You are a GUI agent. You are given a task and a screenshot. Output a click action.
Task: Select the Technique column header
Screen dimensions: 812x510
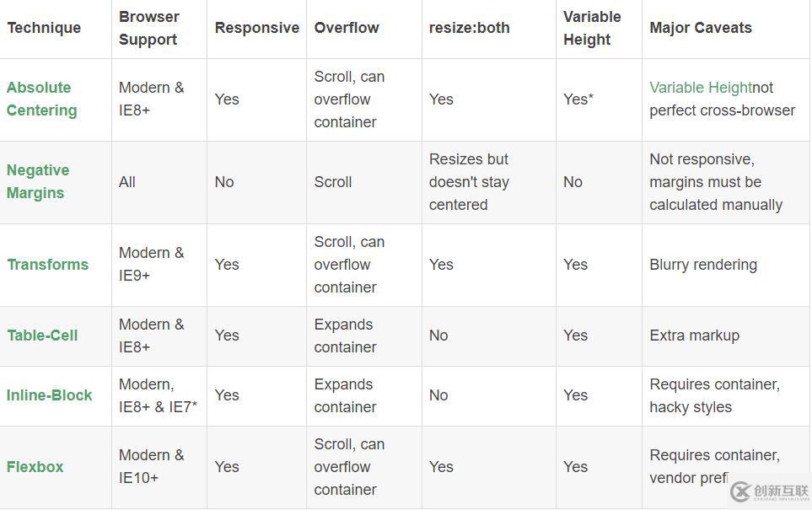[44, 28]
